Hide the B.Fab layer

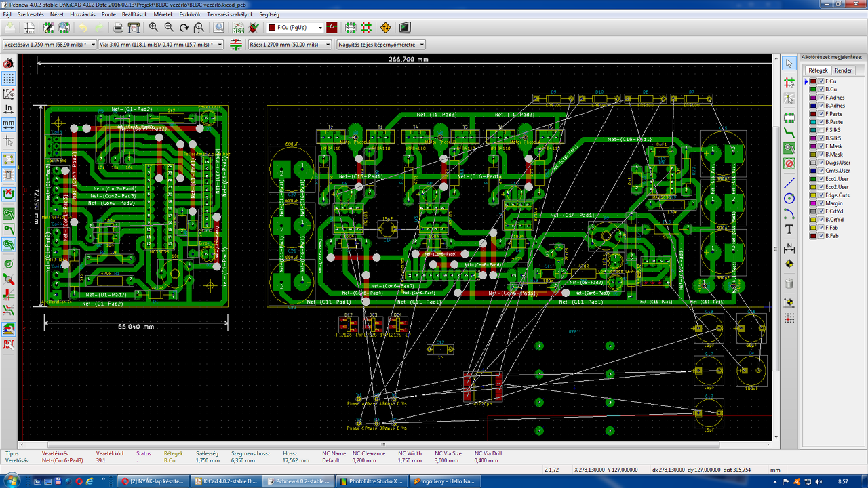click(x=821, y=236)
